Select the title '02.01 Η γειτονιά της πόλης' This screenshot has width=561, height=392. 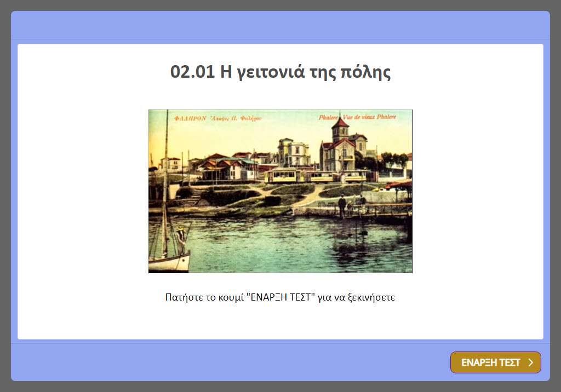click(280, 71)
